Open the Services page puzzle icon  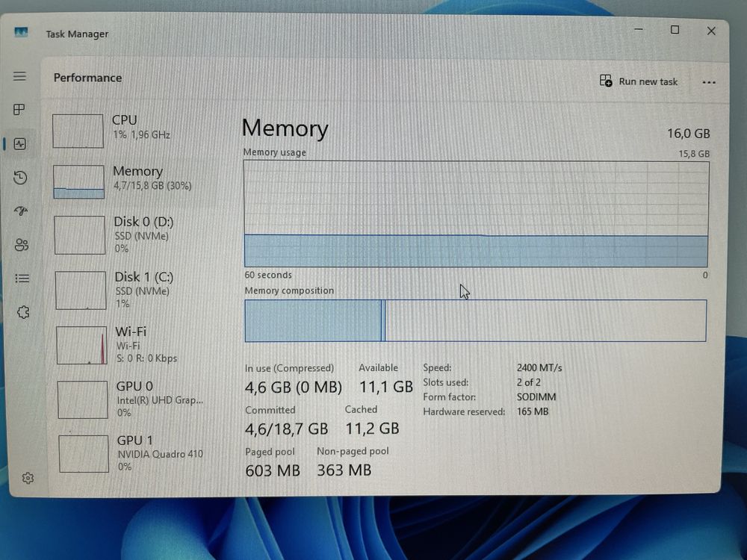coord(23,312)
